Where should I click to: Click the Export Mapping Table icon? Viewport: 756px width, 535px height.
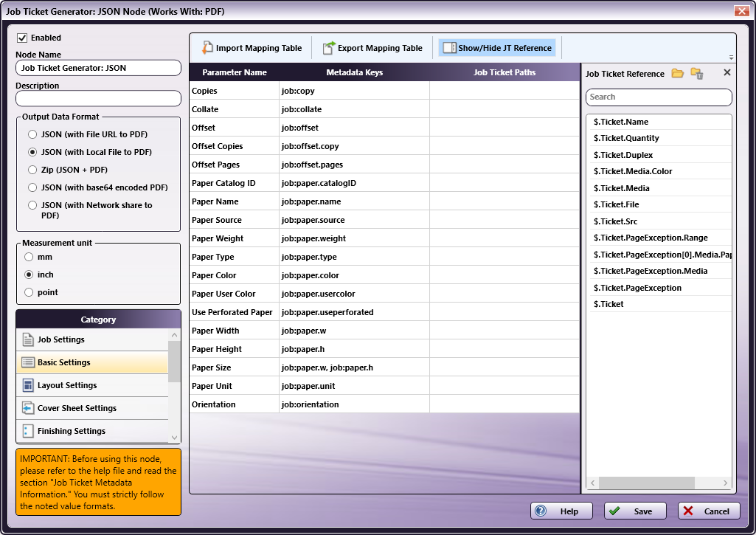tap(329, 48)
